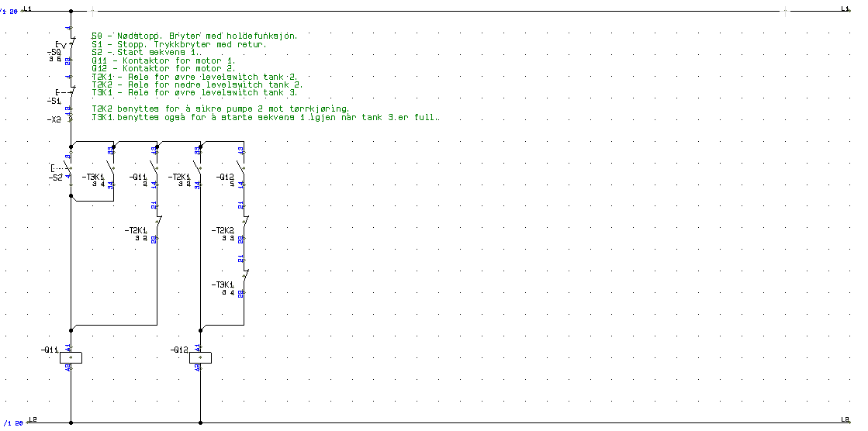Select the 'T2K1 - Rele for øvre levelswitch tank 2' line
The image size is (868, 431).
point(194,77)
